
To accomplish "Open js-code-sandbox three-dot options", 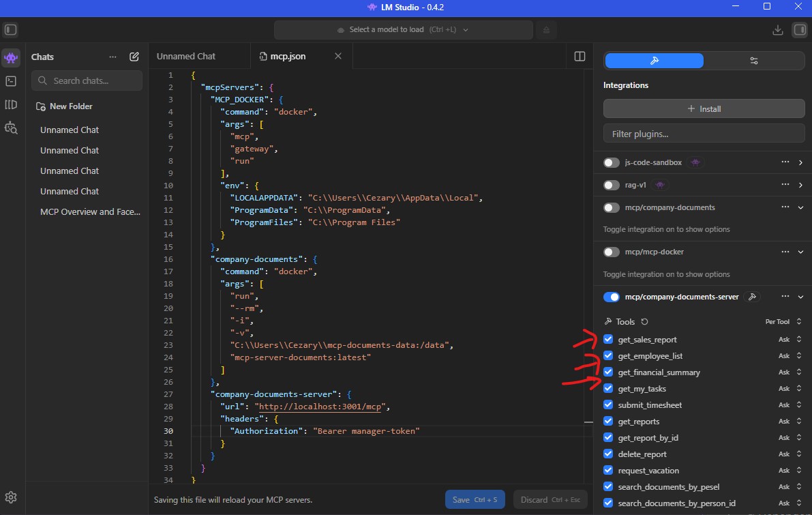I will pyautogui.click(x=785, y=162).
